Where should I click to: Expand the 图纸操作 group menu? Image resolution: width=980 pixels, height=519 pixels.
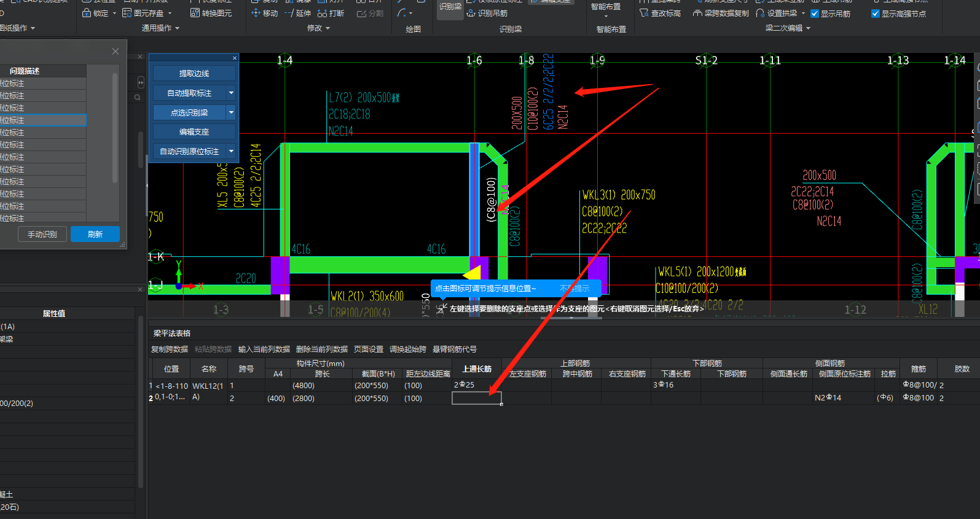[x=33, y=28]
